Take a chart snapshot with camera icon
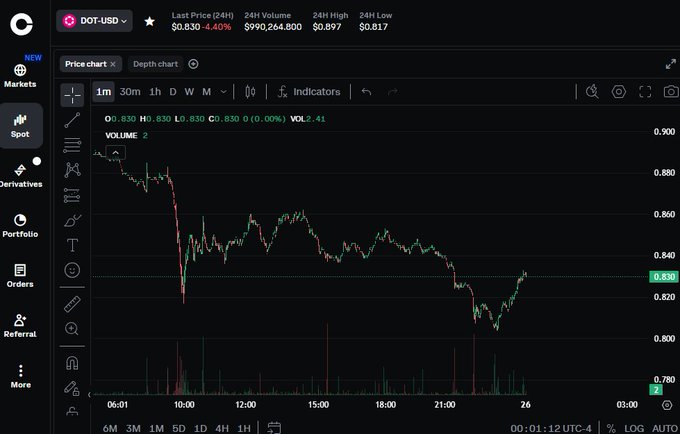680x434 pixels. (x=671, y=91)
